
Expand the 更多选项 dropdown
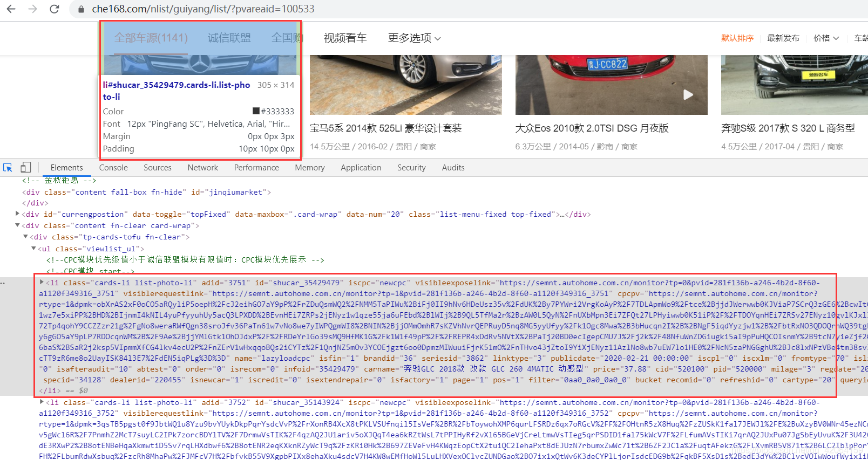point(415,38)
